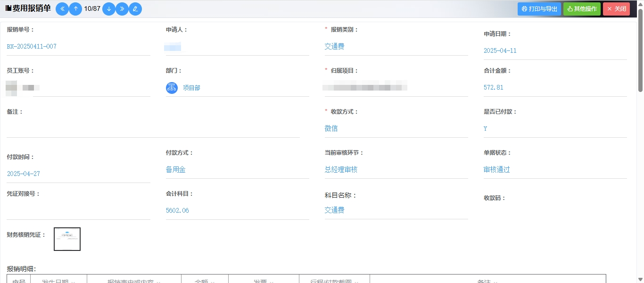The width and height of the screenshot is (644, 283).
Task: Click the record counter 10/87
Action: (x=92, y=8)
